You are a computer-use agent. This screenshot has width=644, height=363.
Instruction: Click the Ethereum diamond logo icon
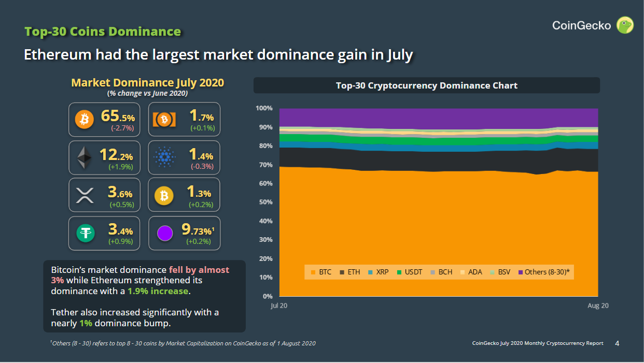[x=84, y=157]
